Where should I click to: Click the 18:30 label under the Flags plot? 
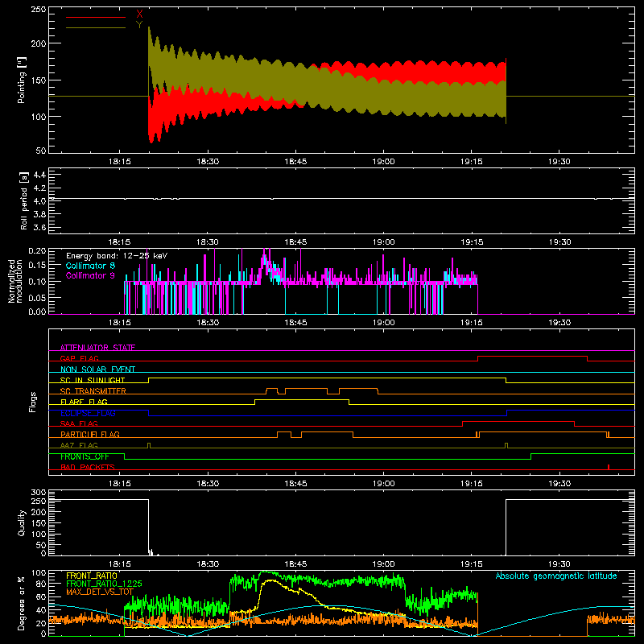[208, 484]
